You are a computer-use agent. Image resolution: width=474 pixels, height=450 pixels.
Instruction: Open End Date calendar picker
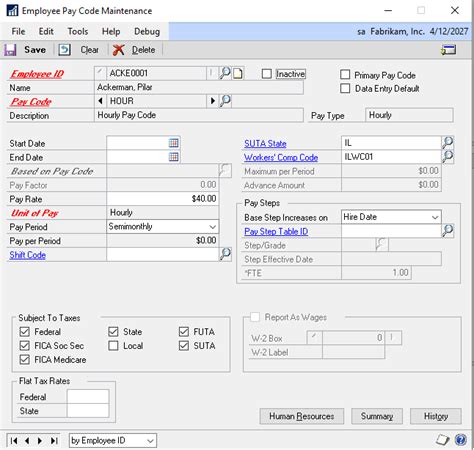(x=174, y=157)
